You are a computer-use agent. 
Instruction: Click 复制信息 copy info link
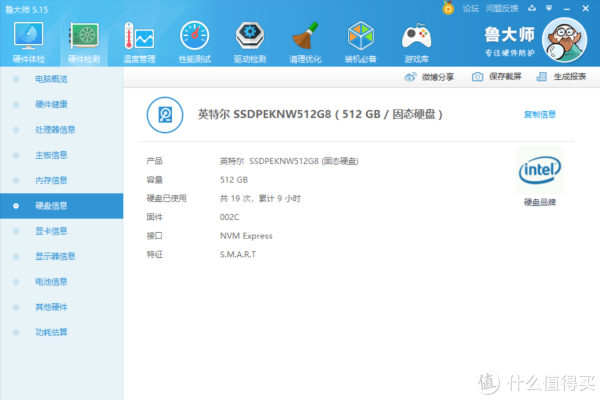click(540, 114)
